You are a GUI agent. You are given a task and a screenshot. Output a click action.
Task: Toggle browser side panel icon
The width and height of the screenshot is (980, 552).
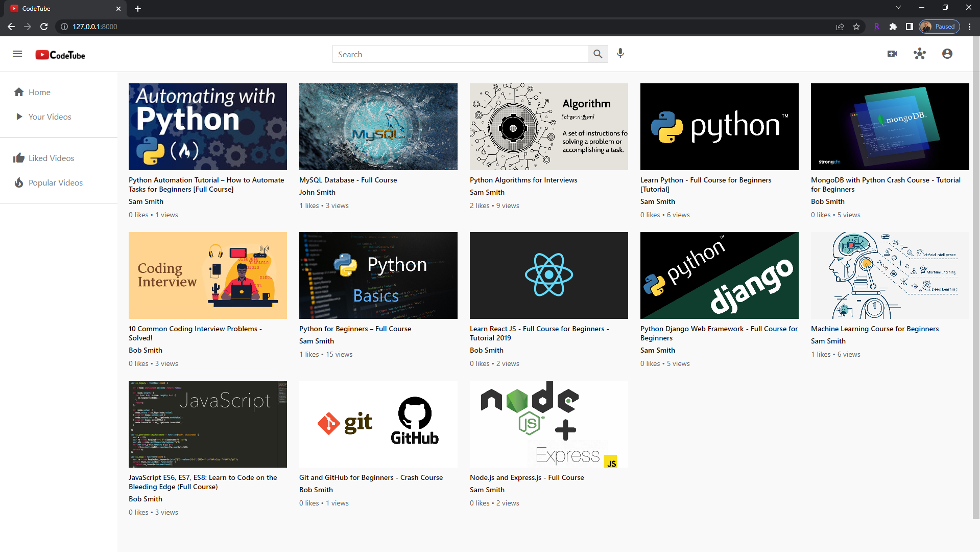click(910, 27)
